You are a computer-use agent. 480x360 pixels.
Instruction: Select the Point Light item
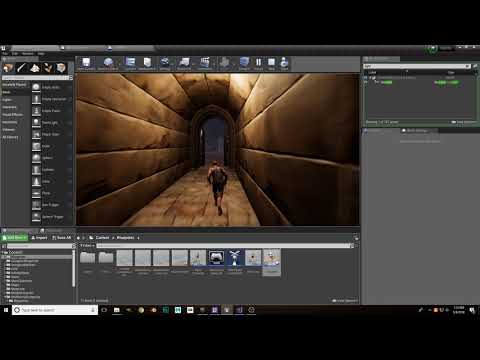click(x=52, y=123)
